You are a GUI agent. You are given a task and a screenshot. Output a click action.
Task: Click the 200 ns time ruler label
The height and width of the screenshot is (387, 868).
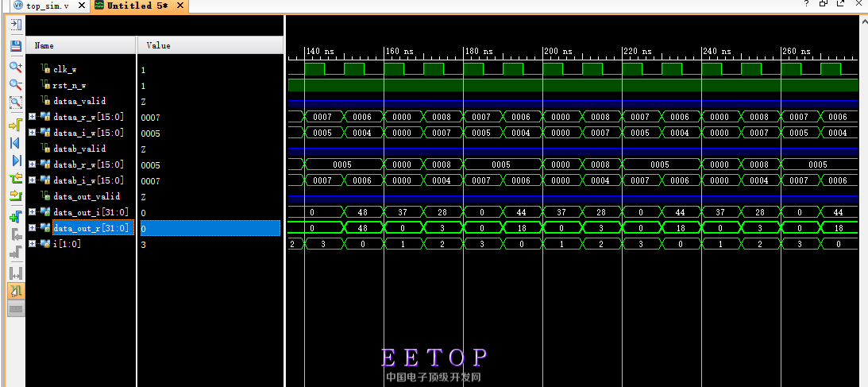[558, 51]
